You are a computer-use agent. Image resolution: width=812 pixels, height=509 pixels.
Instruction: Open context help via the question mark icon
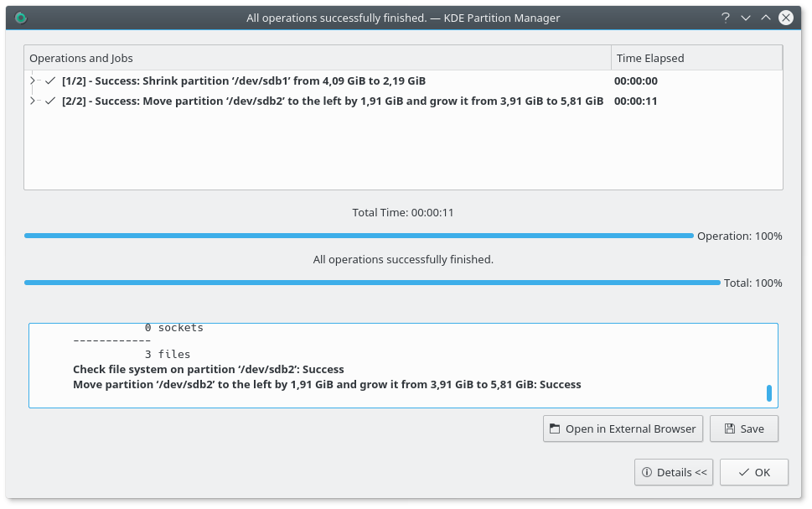click(x=724, y=17)
